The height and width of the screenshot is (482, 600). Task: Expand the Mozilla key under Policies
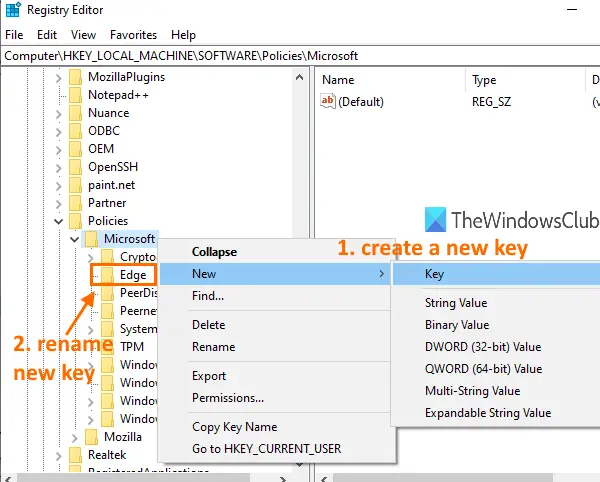tap(75, 438)
